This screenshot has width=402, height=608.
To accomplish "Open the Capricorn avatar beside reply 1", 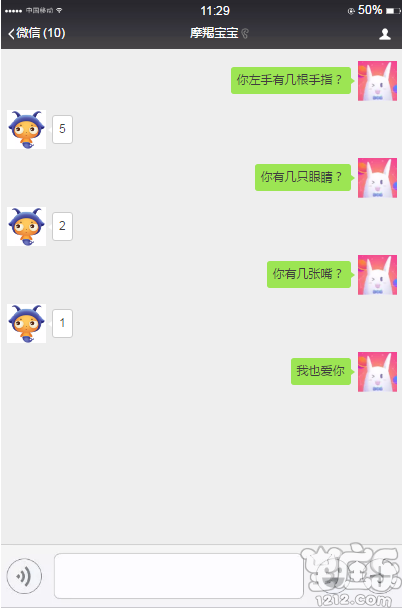I will [x=26, y=323].
